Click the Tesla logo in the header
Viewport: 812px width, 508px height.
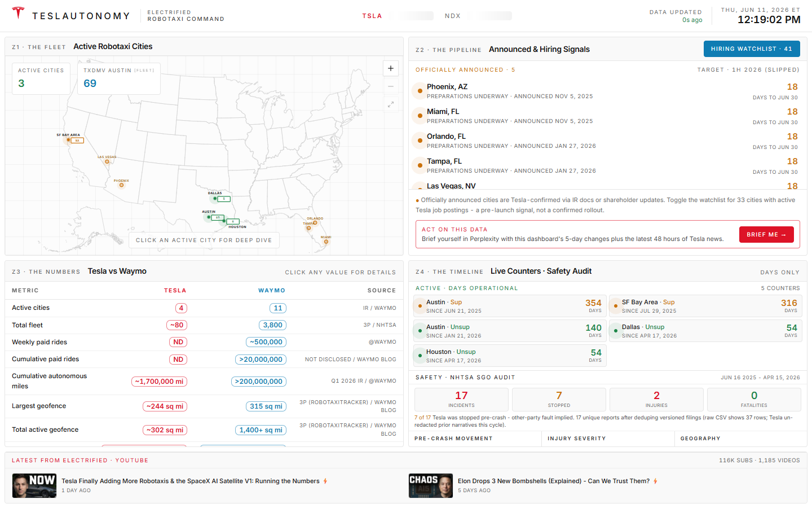tap(18, 13)
